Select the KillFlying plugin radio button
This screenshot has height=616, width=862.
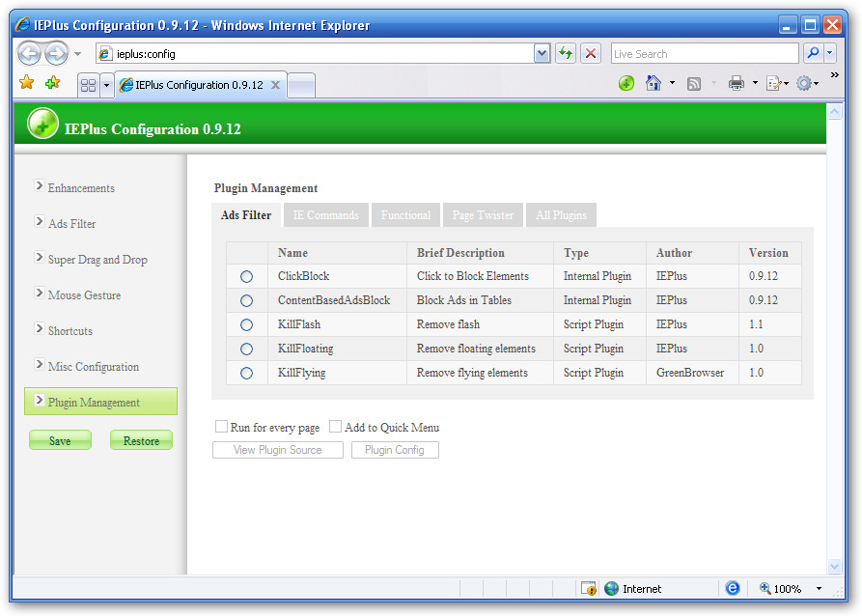click(x=246, y=374)
